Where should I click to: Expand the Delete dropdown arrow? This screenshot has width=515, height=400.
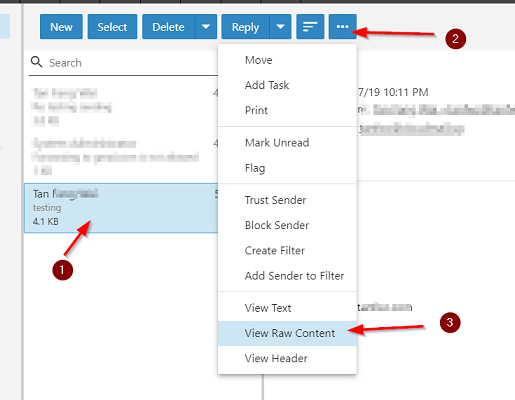[x=206, y=27]
